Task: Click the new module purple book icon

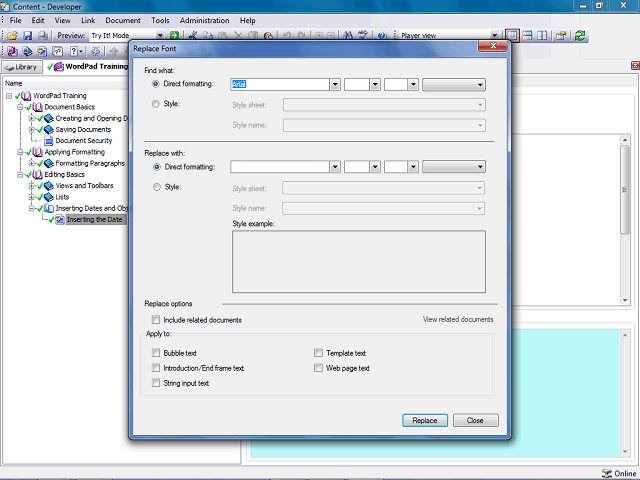Action: 12,51
